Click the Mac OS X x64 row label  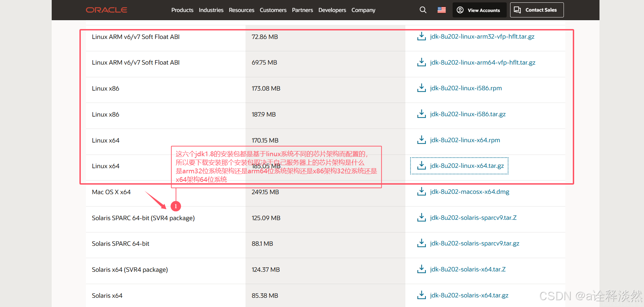[111, 192]
